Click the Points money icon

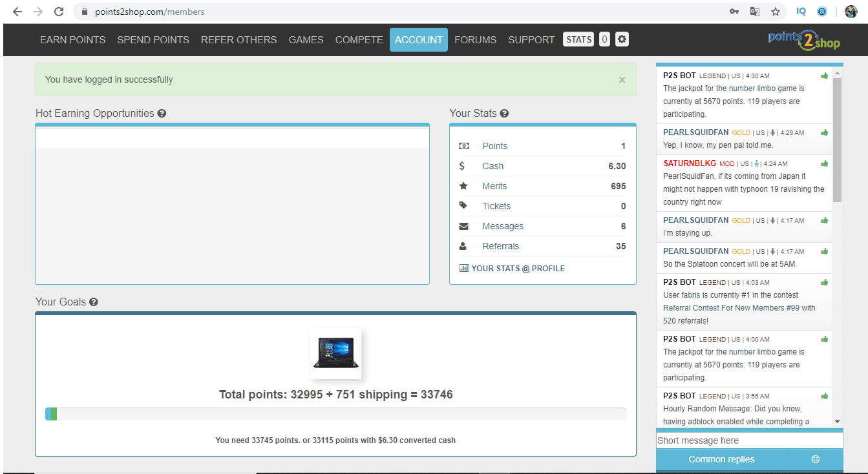(x=463, y=146)
